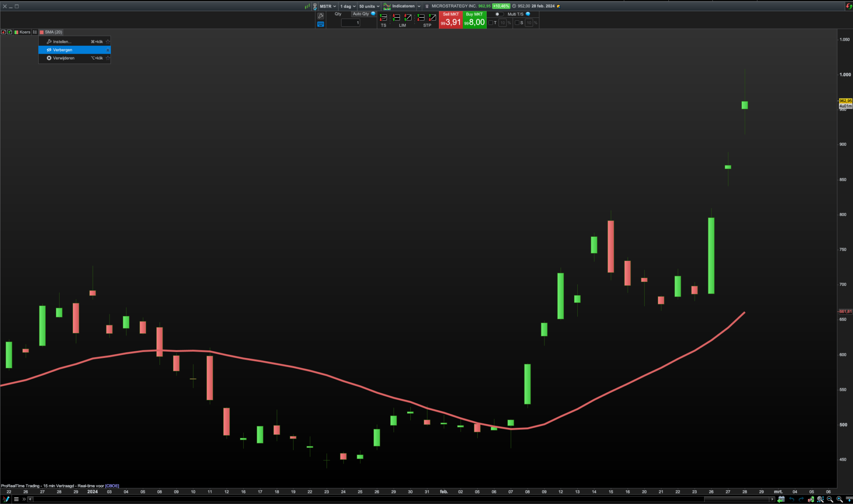Select Verbergen in the SMA menu
853x504 pixels.
62,50
